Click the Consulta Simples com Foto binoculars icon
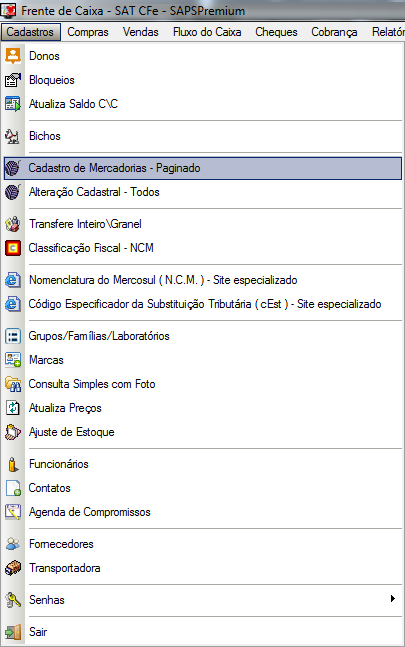The width and height of the screenshot is (405, 647). pos(13,384)
